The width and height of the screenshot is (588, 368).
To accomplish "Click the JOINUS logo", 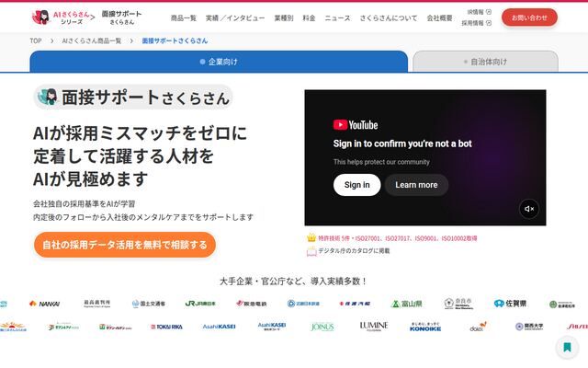I will coord(322,328).
